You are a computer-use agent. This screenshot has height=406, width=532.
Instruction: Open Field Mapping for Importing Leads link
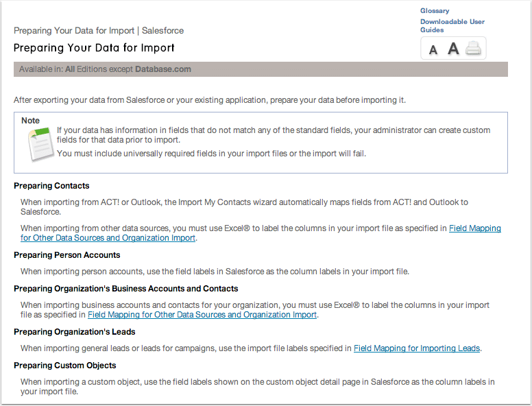[416, 348]
